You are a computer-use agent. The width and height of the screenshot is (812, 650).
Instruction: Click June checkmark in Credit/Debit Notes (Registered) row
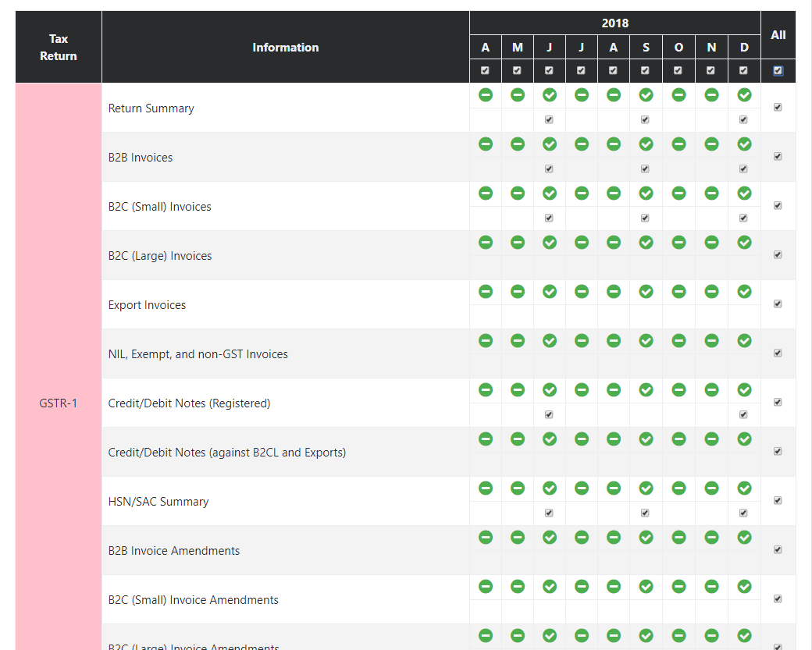550,390
